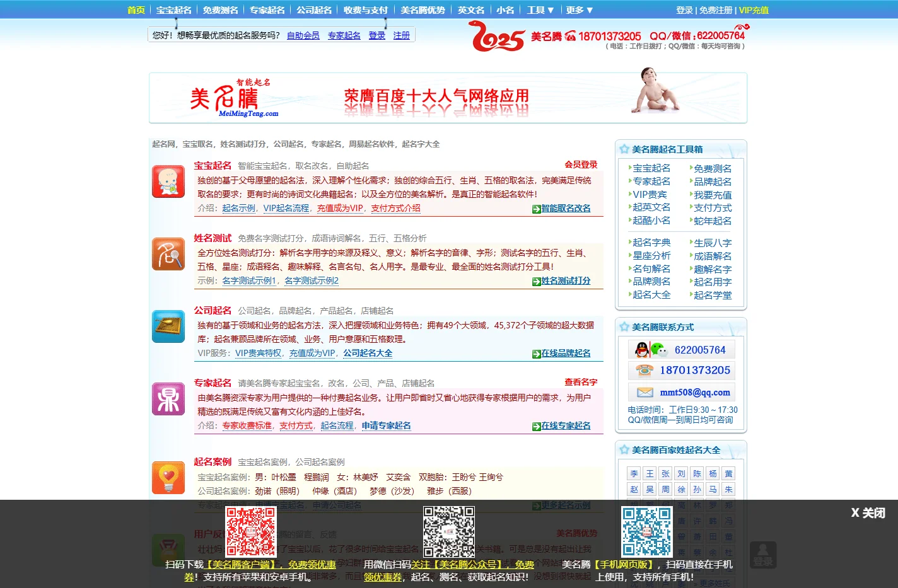Open 宝宝起名 in the top navigation bar
The width and height of the screenshot is (898, 588).
click(174, 10)
